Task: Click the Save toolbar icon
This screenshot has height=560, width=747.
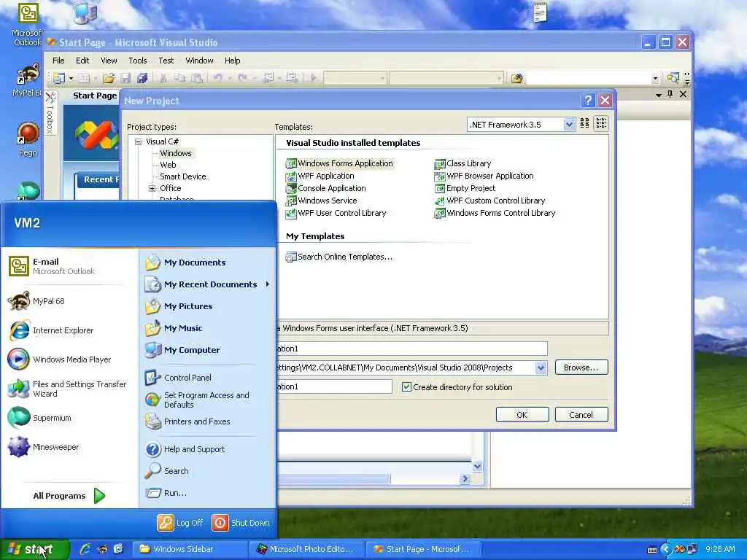Action: pyautogui.click(x=125, y=77)
